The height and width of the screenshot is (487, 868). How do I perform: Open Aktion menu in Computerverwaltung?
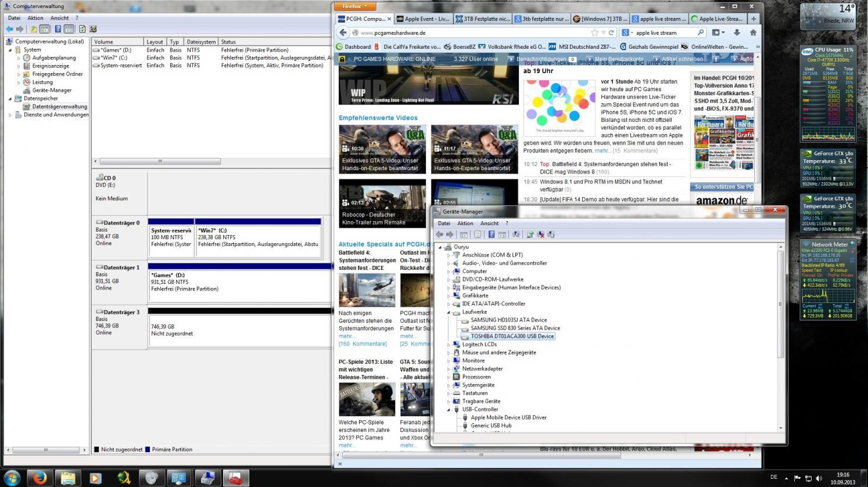pos(35,18)
